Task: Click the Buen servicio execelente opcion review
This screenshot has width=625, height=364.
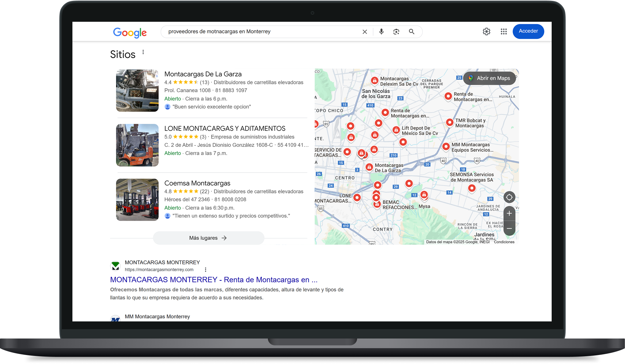Action: point(212,107)
